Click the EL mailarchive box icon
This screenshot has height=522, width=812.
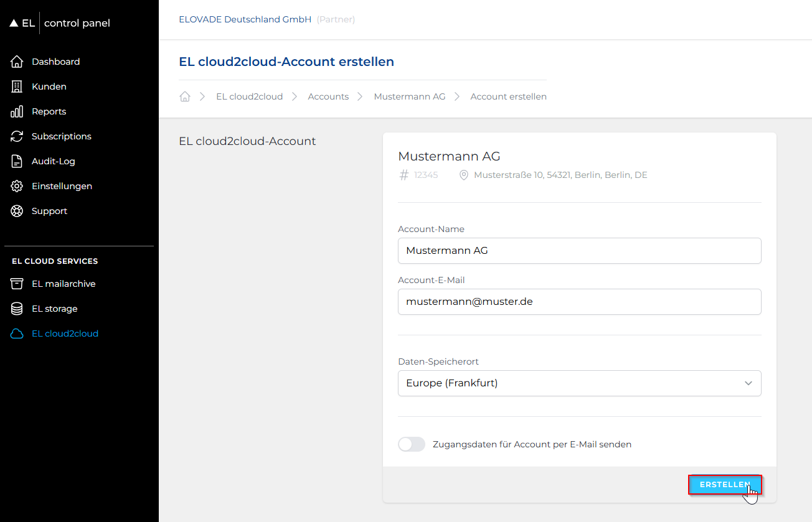click(17, 284)
